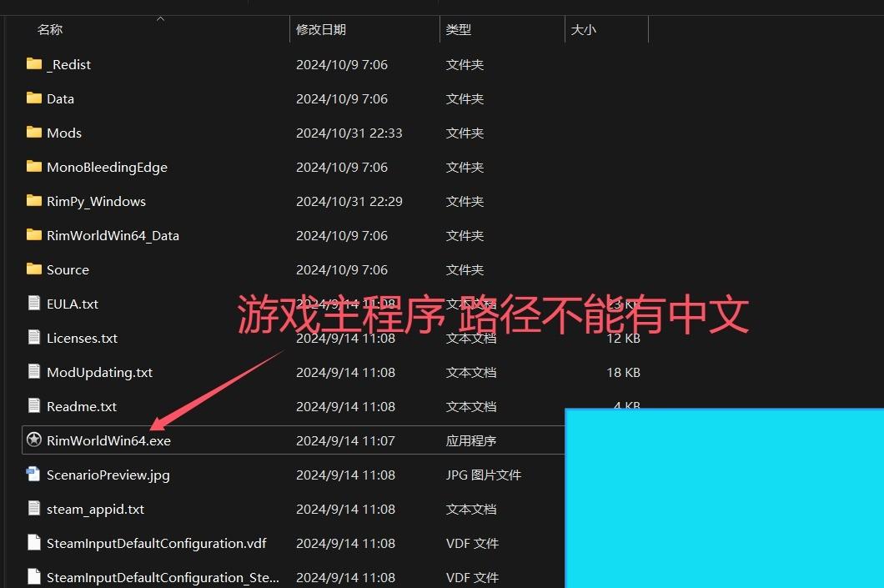Click 文件夹 type in Mods row
This screenshot has height=588, width=884.
coord(465,133)
